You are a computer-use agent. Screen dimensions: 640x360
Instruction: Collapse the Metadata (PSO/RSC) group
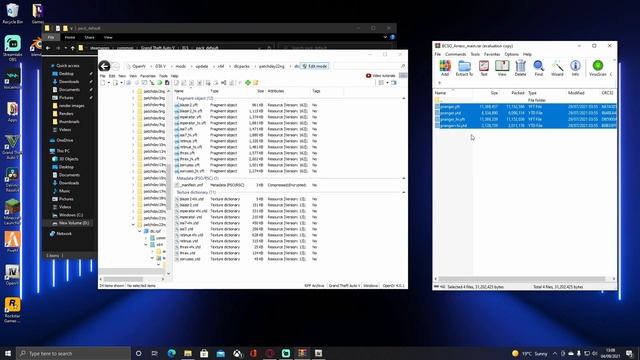(404, 178)
